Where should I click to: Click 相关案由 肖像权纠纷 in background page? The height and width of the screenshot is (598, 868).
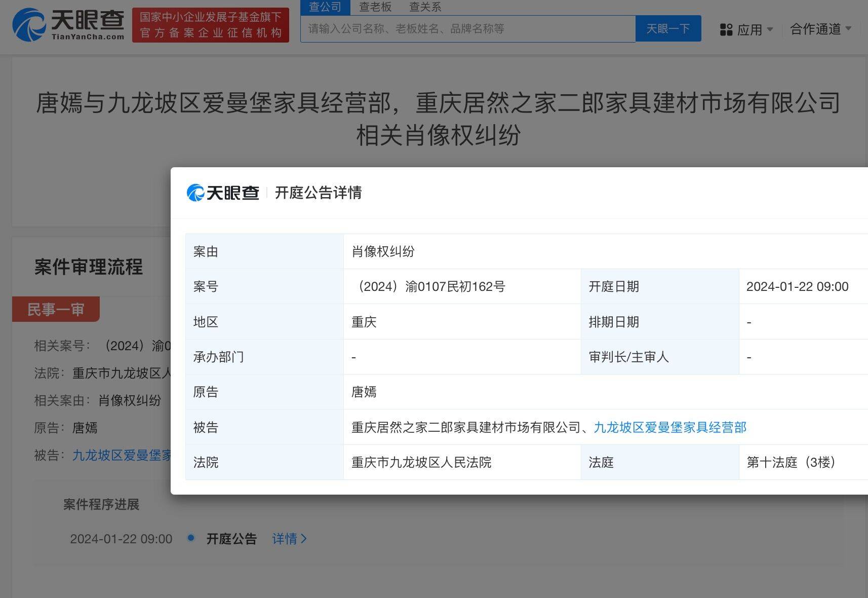98,400
